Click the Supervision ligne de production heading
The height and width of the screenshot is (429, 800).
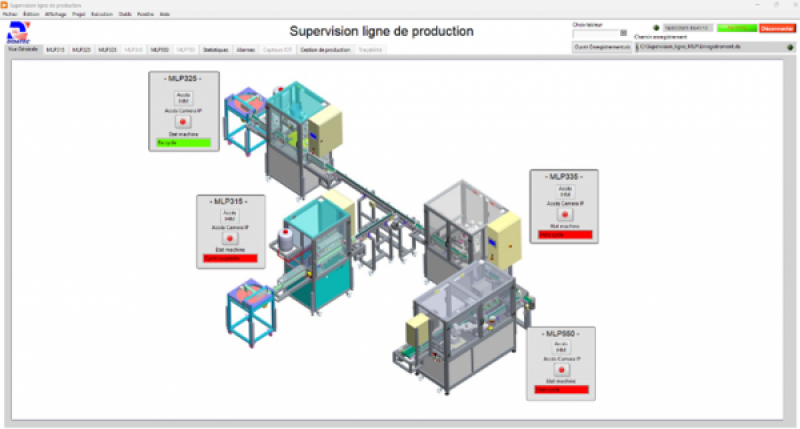coord(382,31)
